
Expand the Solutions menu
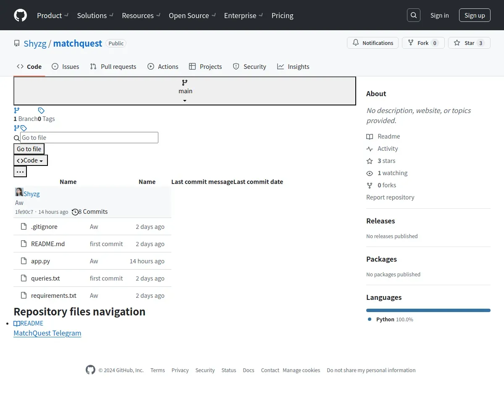[95, 15]
